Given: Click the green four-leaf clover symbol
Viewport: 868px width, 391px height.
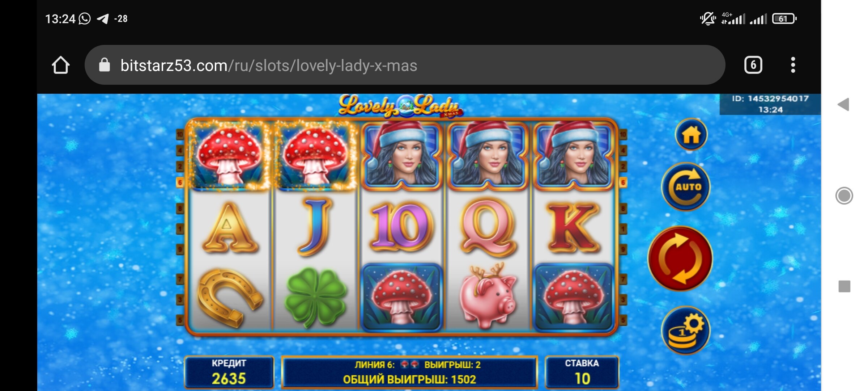Looking at the screenshot, I should pyautogui.click(x=315, y=297).
